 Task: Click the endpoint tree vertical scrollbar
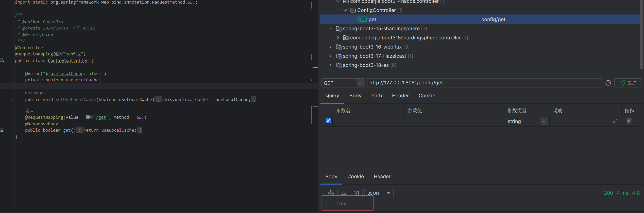(x=642, y=34)
